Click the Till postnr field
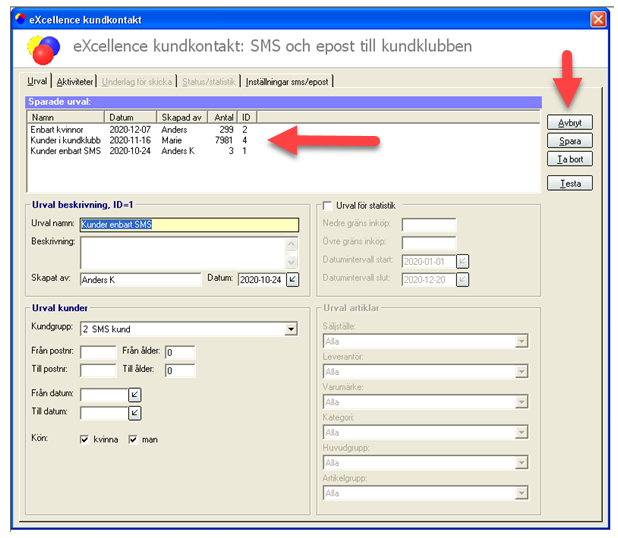This screenshot has width=618, height=538. 98,370
